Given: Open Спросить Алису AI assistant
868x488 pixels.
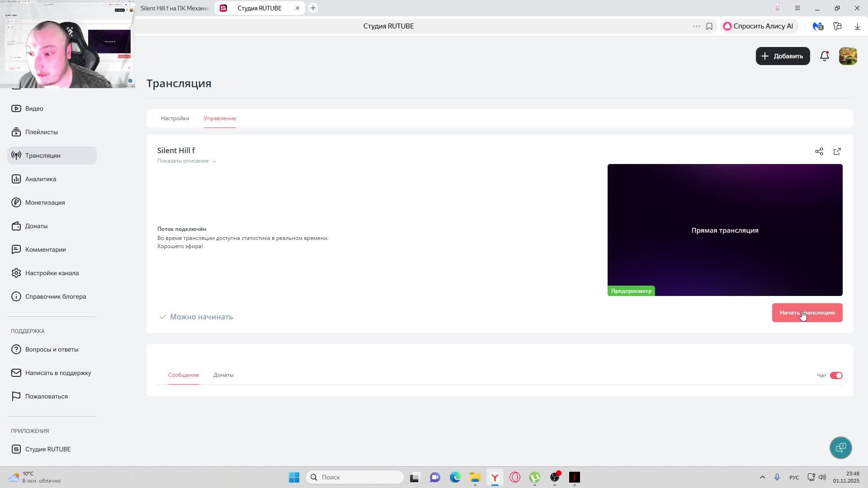Looking at the screenshot, I should (x=758, y=26).
